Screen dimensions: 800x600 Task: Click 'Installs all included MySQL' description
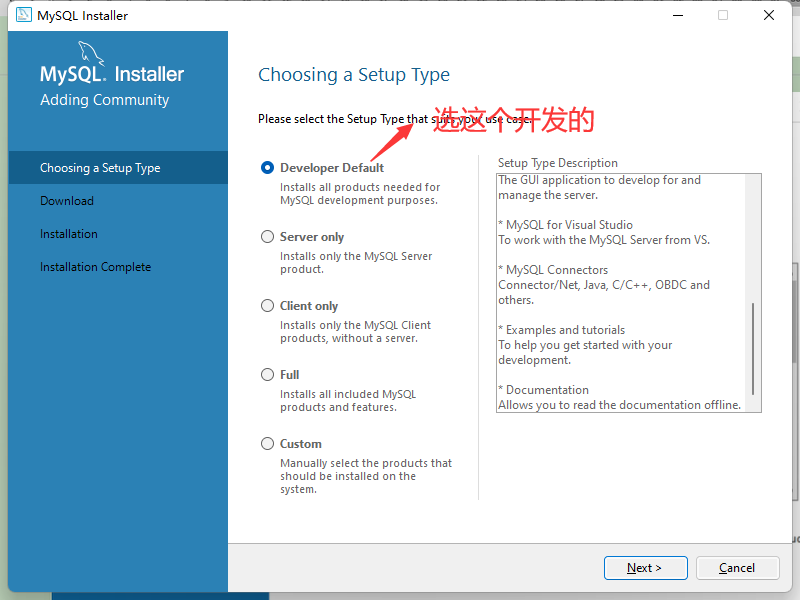[347, 394]
